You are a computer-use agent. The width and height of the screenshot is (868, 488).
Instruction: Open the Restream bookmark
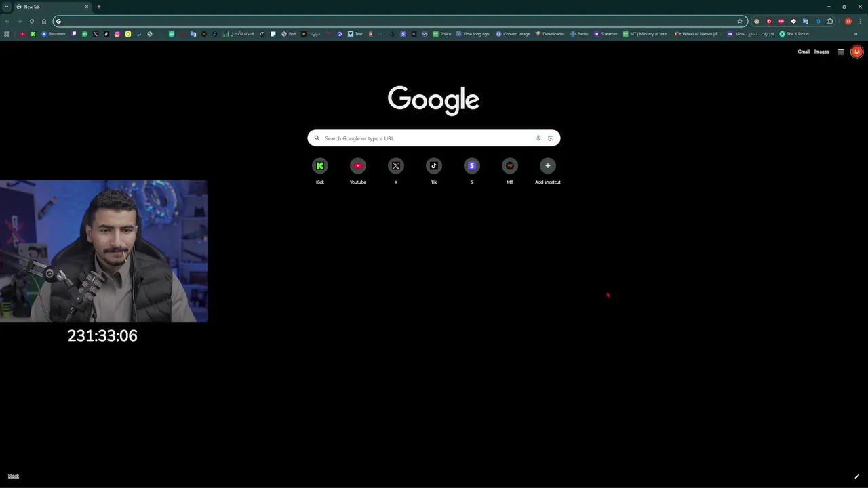click(54, 34)
